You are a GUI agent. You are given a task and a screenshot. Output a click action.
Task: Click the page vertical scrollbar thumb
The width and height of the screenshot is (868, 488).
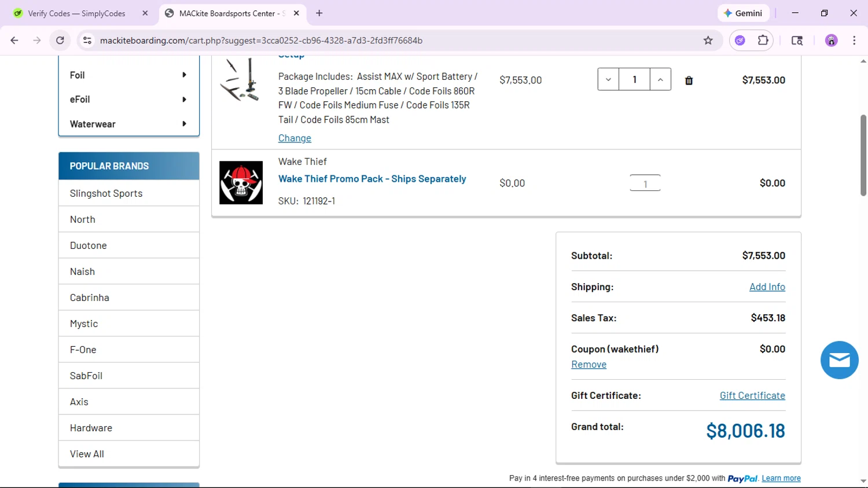(x=863, y=155)
